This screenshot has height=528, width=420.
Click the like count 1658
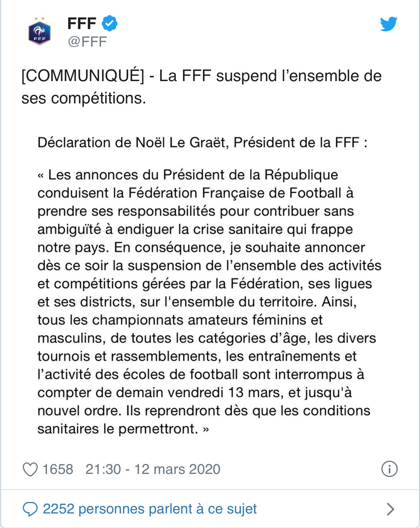(57, 470)
